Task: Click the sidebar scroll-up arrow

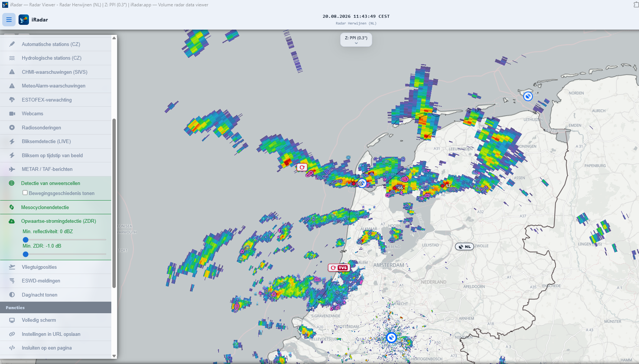Action: (114, 38)
